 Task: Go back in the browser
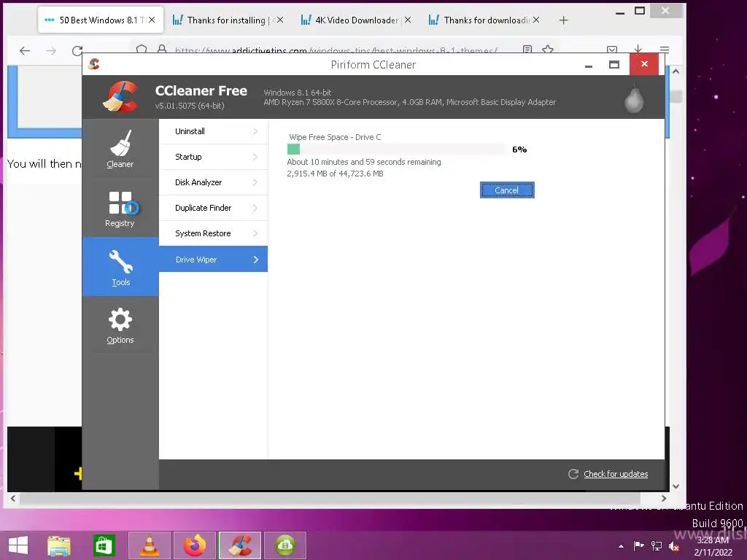(x=25, y=50)
